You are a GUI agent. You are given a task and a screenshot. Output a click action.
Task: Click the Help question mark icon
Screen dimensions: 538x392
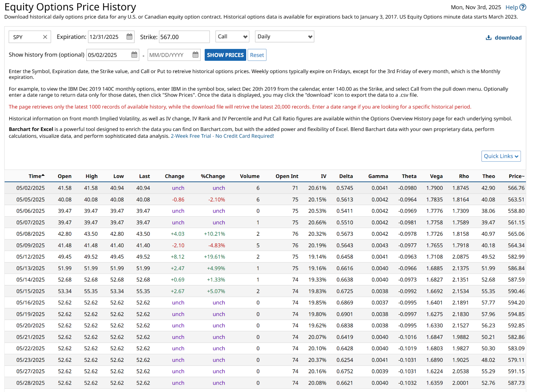pos(523,7)
